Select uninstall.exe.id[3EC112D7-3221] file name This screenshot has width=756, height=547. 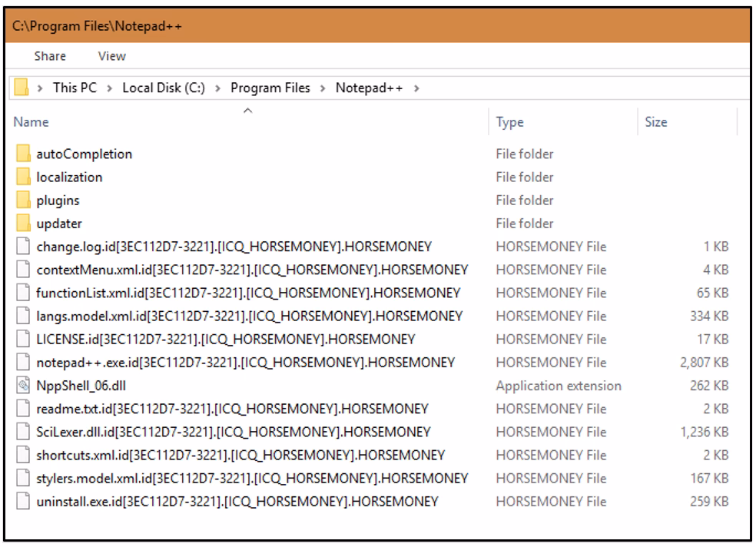(x=237, y=501)
